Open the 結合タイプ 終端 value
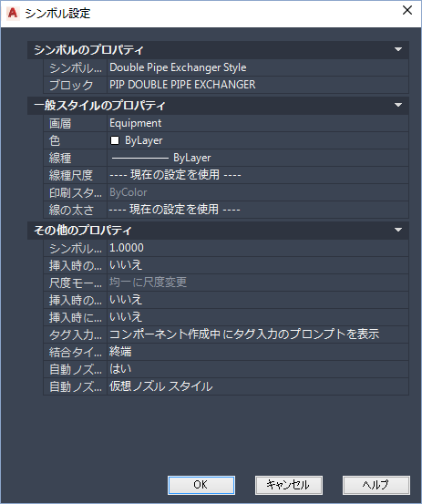Screen dimensions: 422x504 [257, 352]
